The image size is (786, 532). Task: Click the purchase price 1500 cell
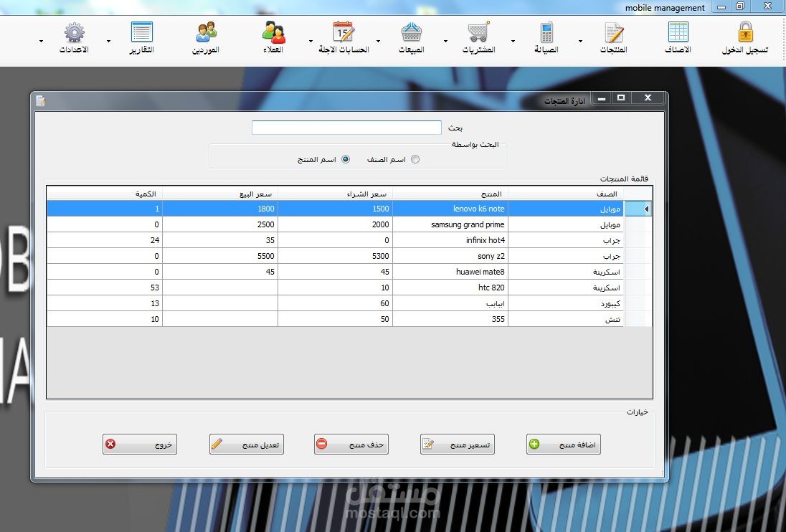336,209
